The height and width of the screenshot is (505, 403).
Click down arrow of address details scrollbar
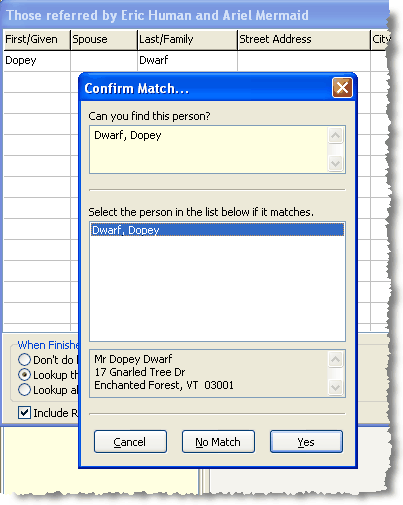[335, 387]
